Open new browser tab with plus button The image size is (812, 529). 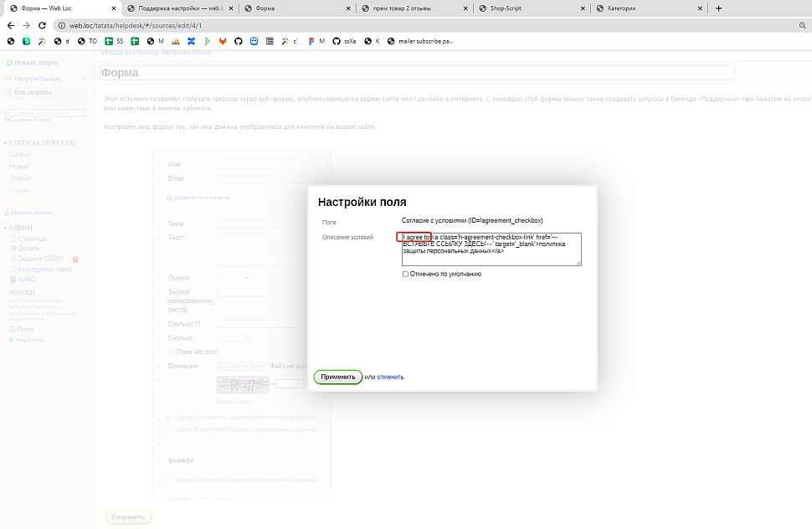718,8
